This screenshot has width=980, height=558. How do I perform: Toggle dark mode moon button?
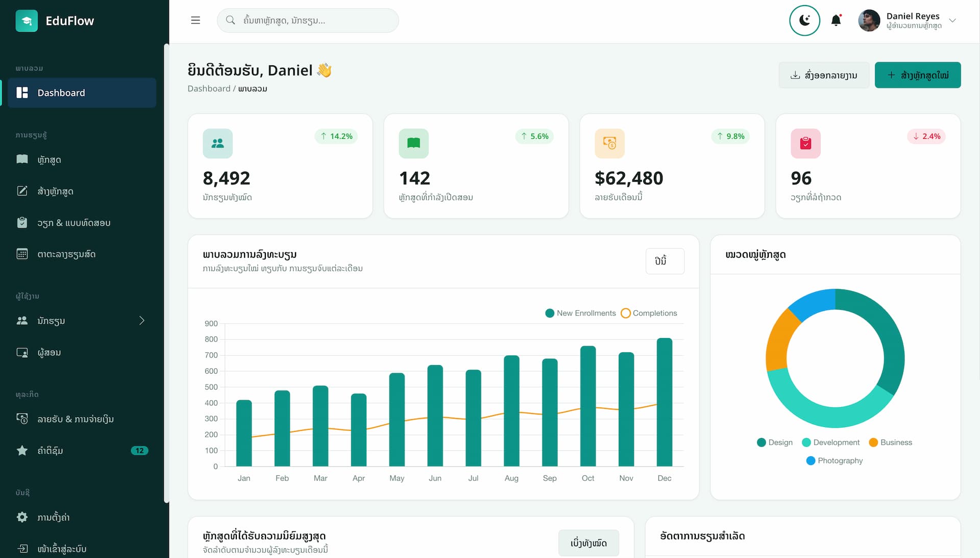coord(804,20)
